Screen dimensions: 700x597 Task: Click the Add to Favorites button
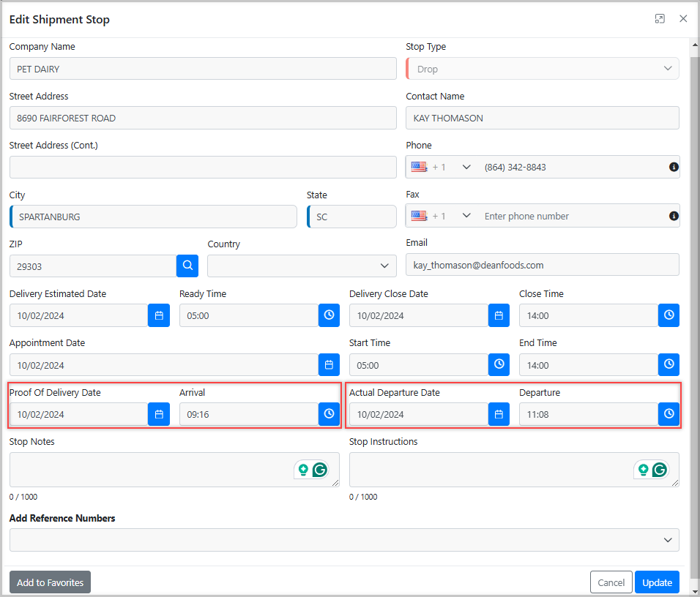pyautogui.click(x=50, y=582)
